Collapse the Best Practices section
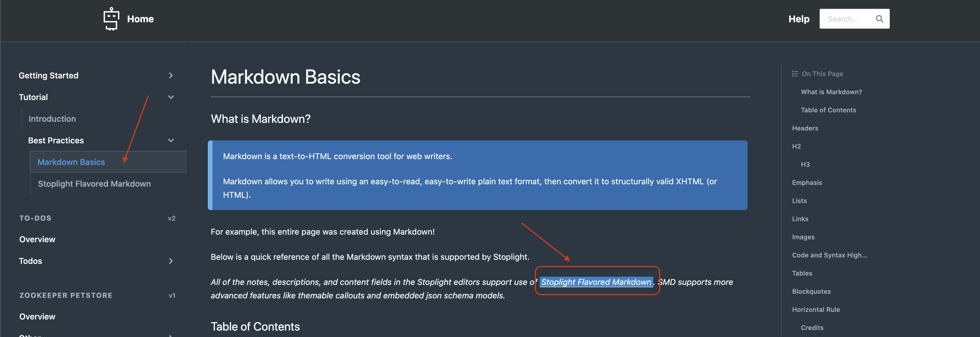 tap(171, 140)
